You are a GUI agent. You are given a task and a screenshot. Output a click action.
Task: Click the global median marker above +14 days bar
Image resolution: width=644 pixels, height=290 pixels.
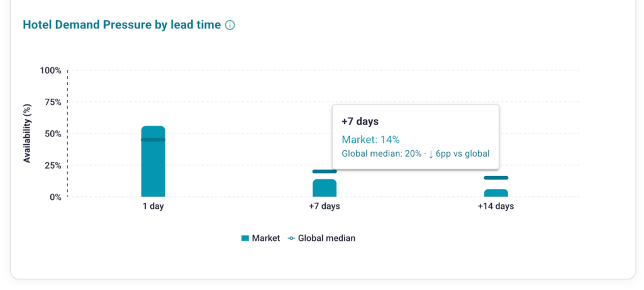496,178
